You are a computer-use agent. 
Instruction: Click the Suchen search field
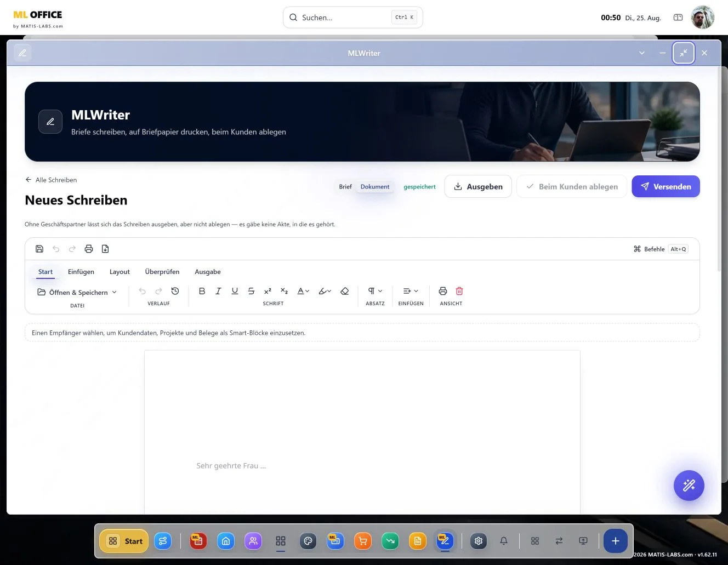coord(352,18)
